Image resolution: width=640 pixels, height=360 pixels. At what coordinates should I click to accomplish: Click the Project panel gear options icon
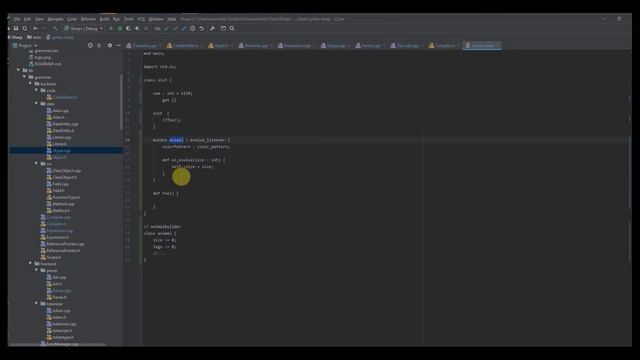click(110, 46)
